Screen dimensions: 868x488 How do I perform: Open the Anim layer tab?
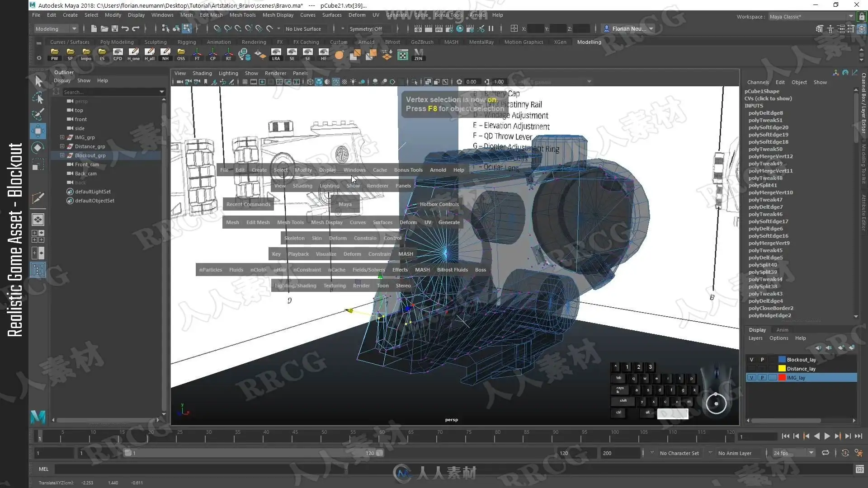click(x=782, y=330)
